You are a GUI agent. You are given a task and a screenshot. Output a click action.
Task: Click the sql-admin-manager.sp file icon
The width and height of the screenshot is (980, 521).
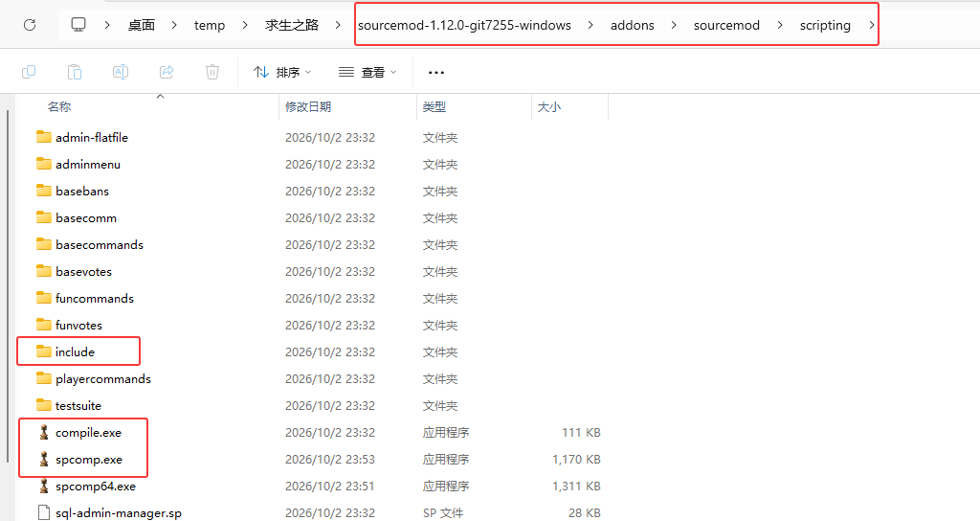(x=44, y=513)
